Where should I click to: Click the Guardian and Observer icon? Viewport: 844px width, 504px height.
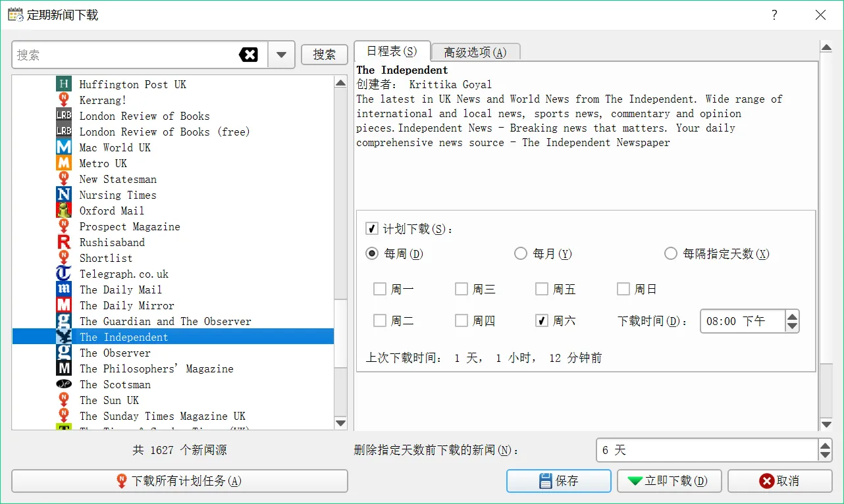(64, 321)
